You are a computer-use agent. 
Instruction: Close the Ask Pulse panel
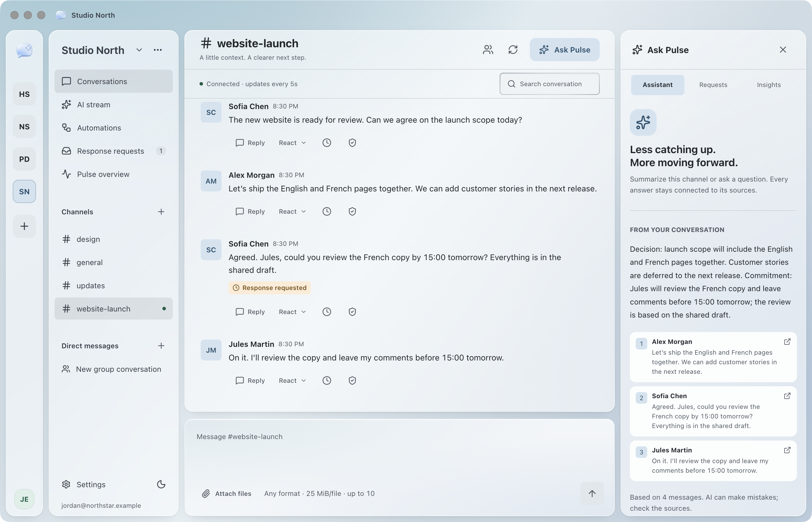(x=782, y=50)
